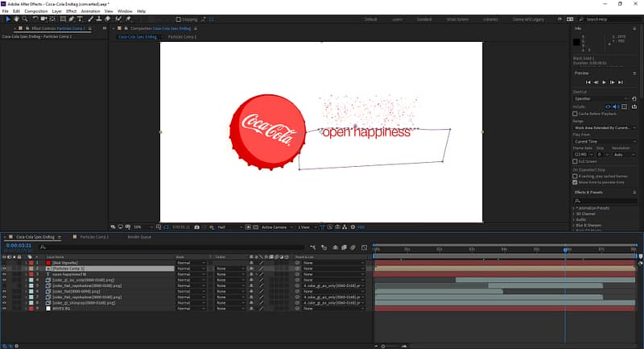The height and width of the screenshot is (349, 644).
Task: Click the Effects & Presets search field
Action: [x=605, y=201]
